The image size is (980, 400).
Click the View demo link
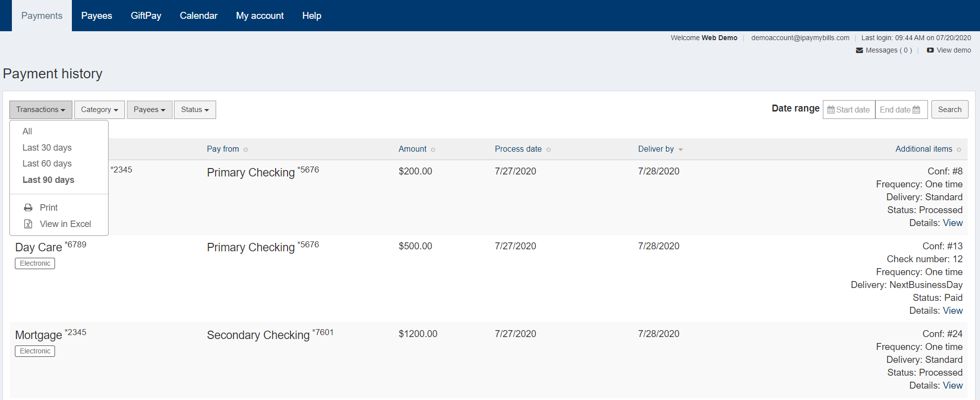(x=949, y=50)
